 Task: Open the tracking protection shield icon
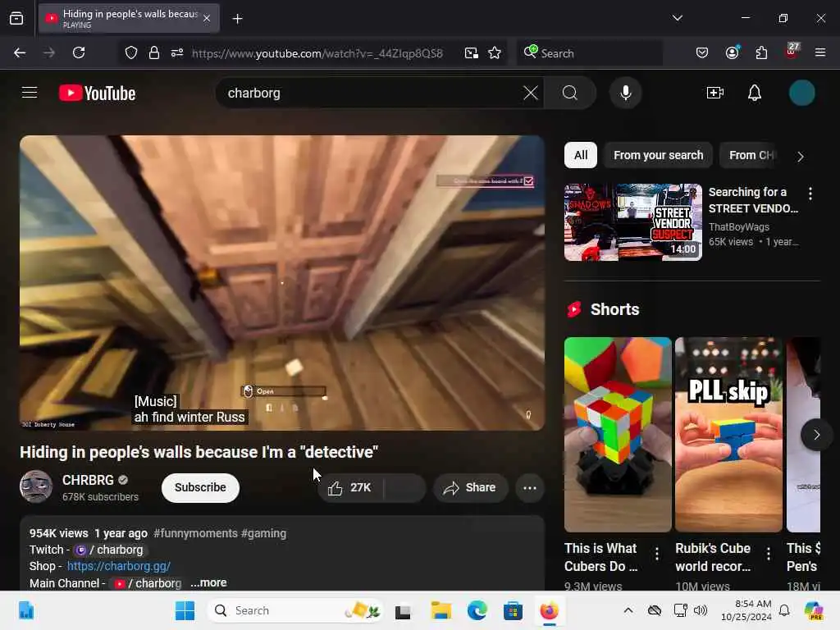pos(131,52)
